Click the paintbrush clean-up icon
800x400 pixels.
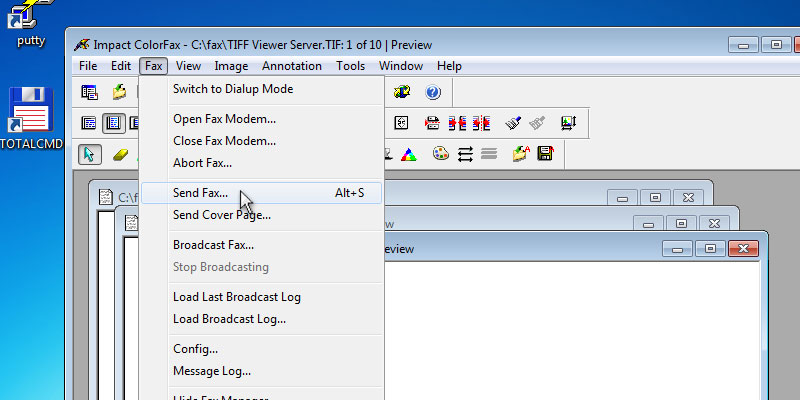coord(513,123)
